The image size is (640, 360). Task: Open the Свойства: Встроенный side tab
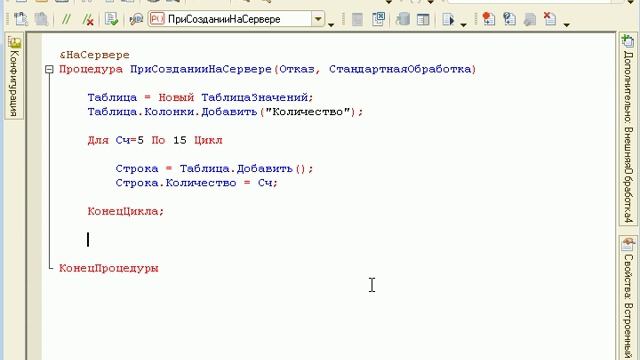[628, 298]
